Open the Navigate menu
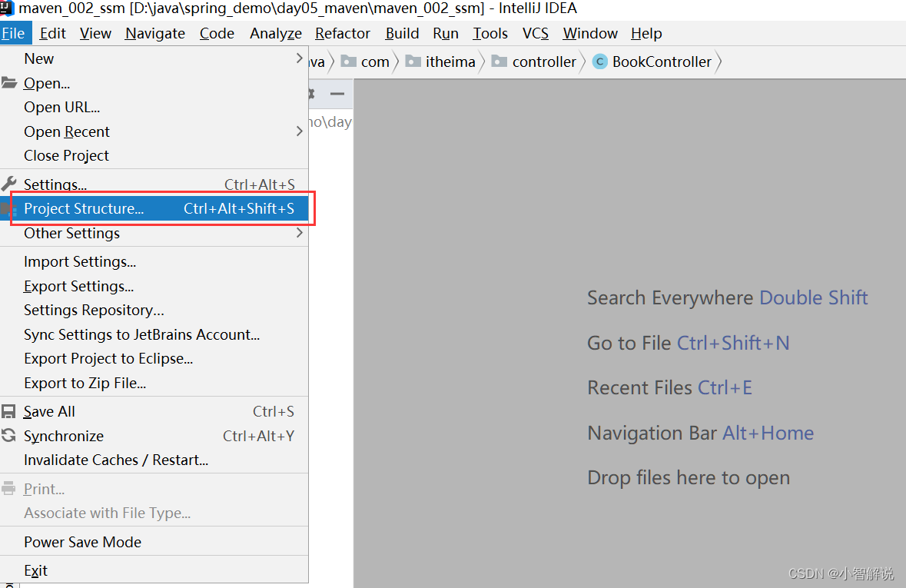Screen dimensions: 906x588 [x=155, y=34]
